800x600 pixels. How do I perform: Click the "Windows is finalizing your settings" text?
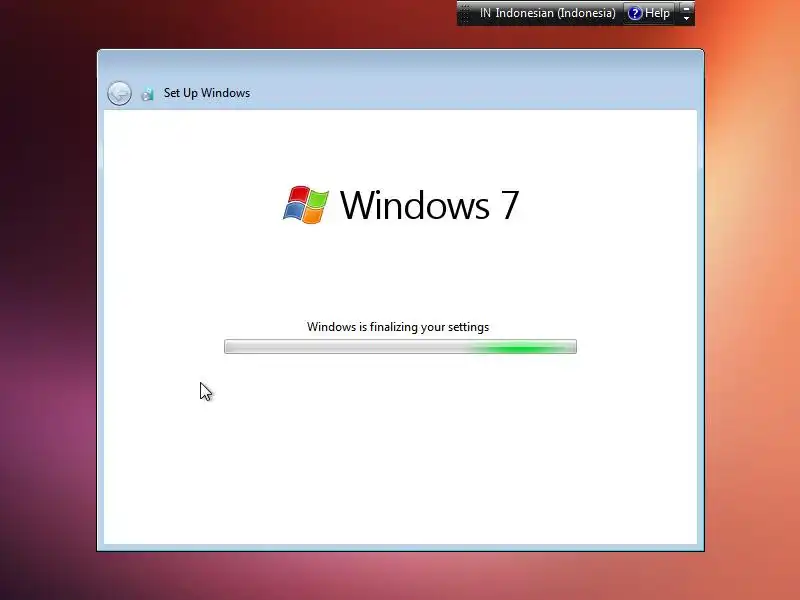point(398,327)
